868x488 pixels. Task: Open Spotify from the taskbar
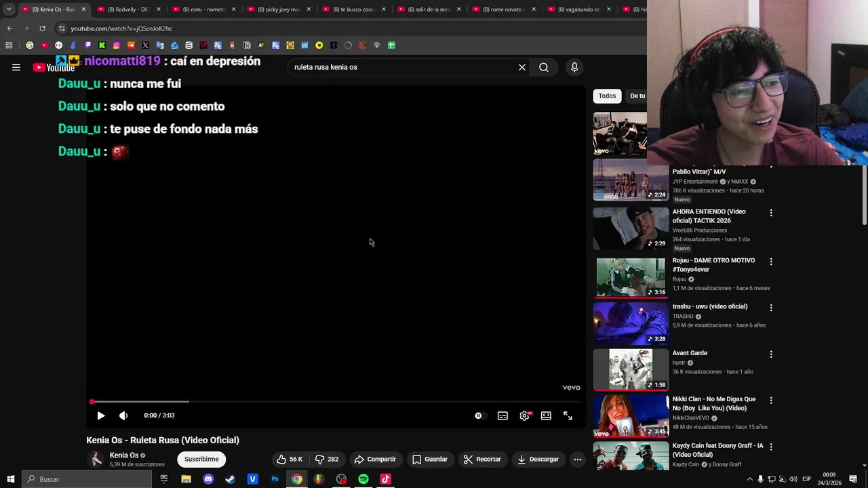(363, 479)
